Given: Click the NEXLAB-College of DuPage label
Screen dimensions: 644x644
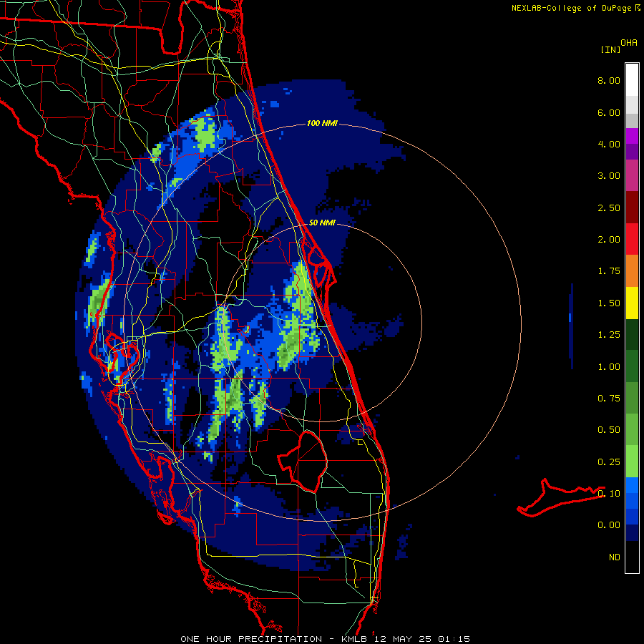Looking at the screenshot, I should (x=575, y=8).
